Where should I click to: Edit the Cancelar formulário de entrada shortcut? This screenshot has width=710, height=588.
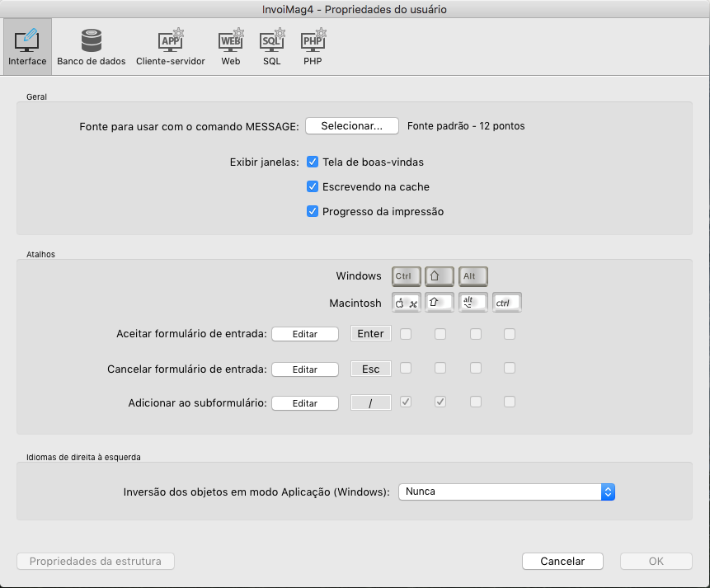click(305, 369)
